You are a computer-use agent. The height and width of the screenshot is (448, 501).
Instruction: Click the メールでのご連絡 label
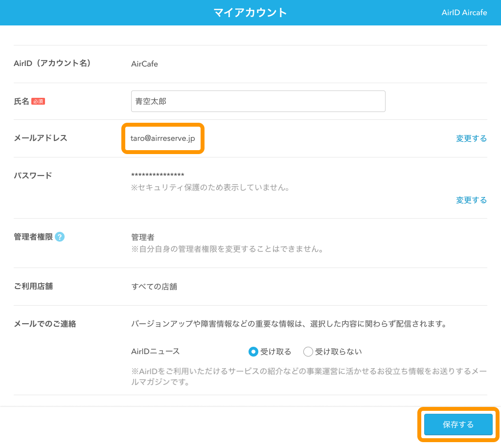pos(45,324)
